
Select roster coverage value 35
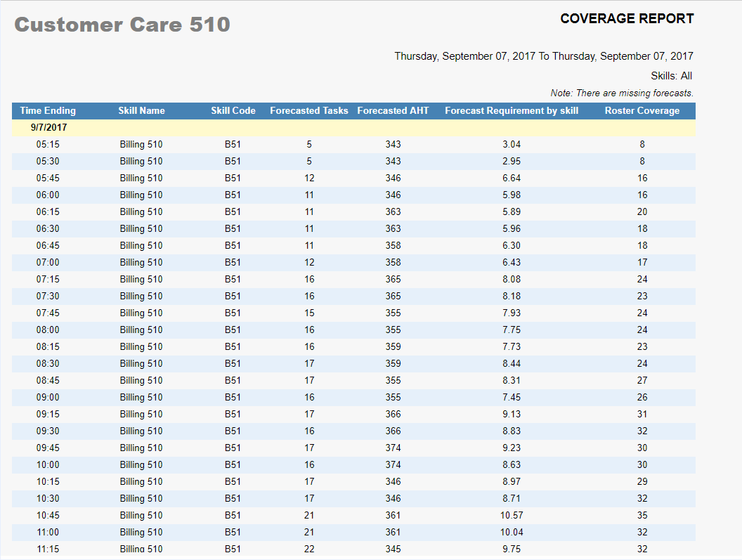[642, 516]
